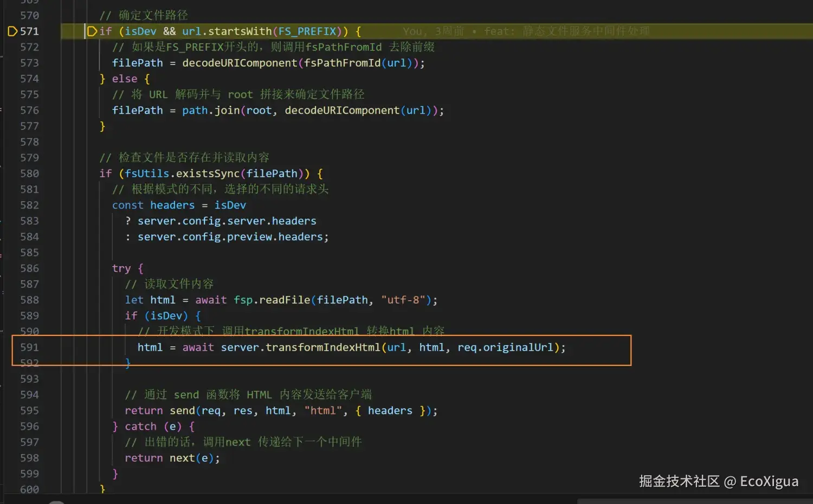Image resolution: width=813 pixels, height=504 pixels.
Task: Click 'server.config.server.headers' expression
Action: [x=227, y=221]
